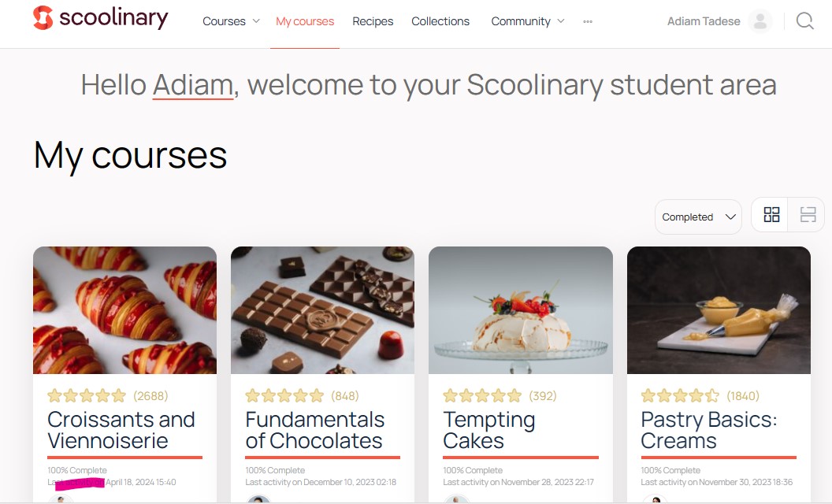The height and width of the screenshot is (504, 832).
Task: Open the Collections page
Action: (x=440, y=21)
